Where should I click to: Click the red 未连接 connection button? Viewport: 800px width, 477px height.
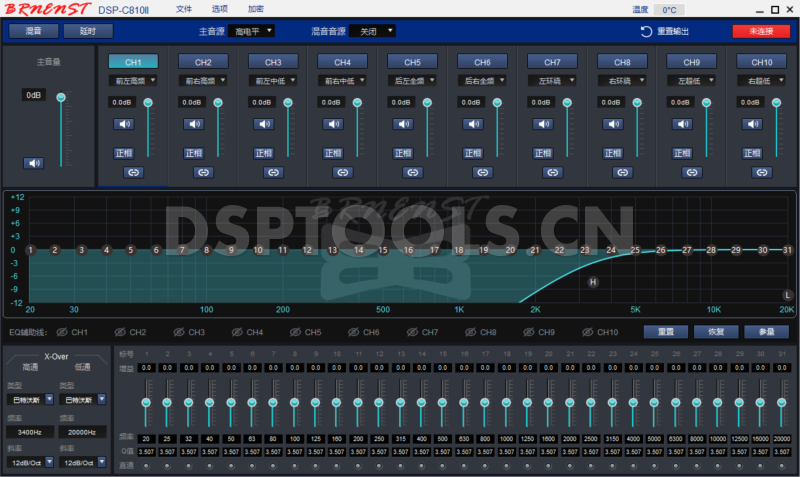point(761,31)
